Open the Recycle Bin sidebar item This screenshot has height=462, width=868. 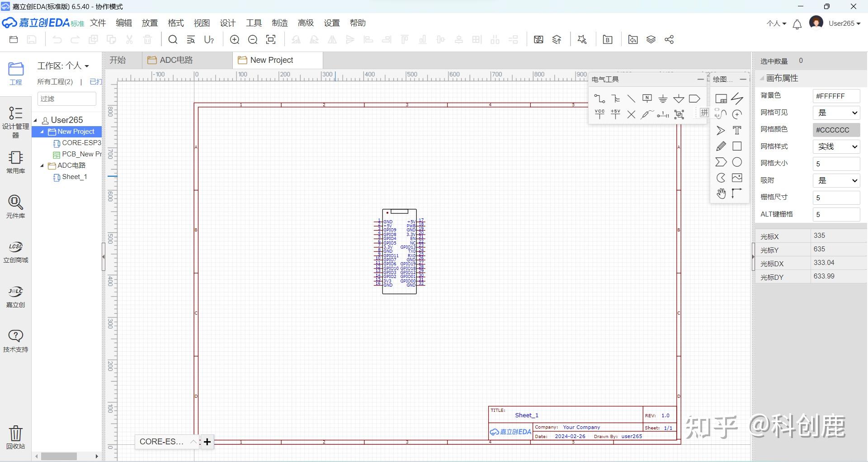pyautogui.click(x=15, y=437)
